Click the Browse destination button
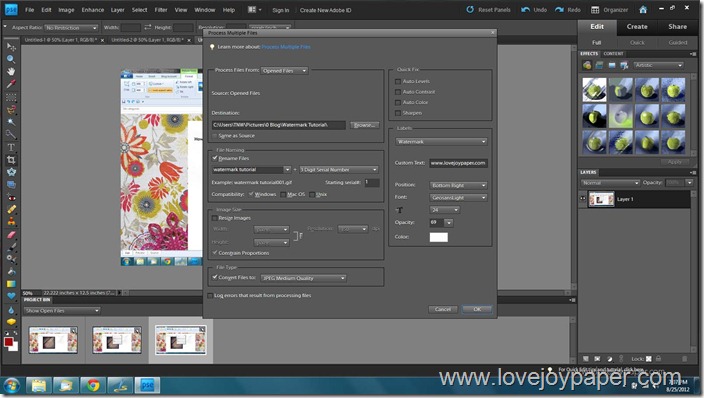The width and height of the screenshot is (704, 398). pos(364,125)
